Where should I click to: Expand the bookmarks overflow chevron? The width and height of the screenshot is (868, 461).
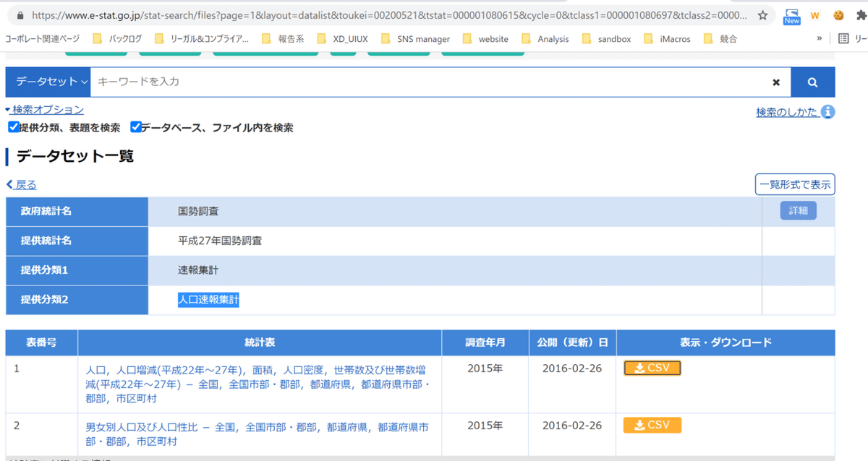(x=821, y=38)
